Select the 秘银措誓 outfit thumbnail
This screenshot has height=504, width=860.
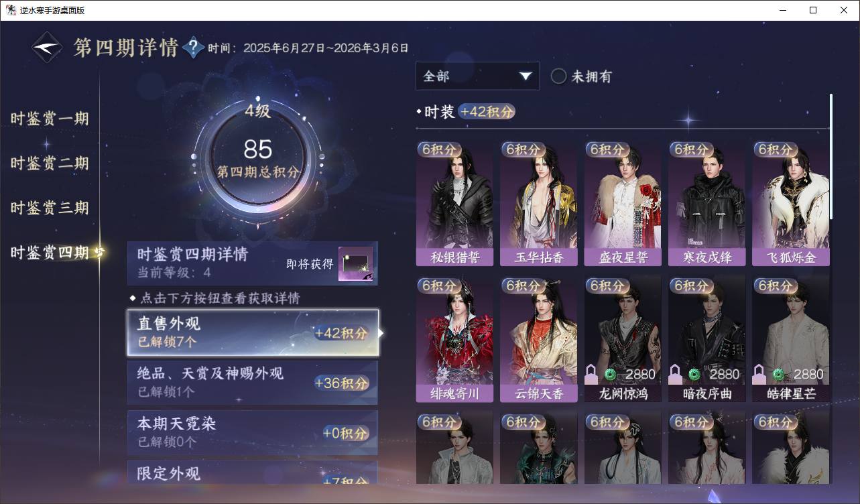tap(454, 204)
